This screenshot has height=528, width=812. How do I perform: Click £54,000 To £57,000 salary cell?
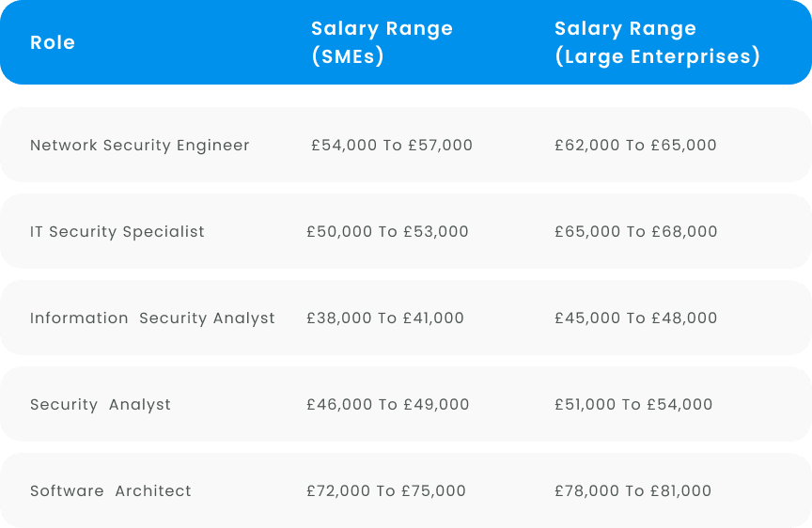click(392, 145)
